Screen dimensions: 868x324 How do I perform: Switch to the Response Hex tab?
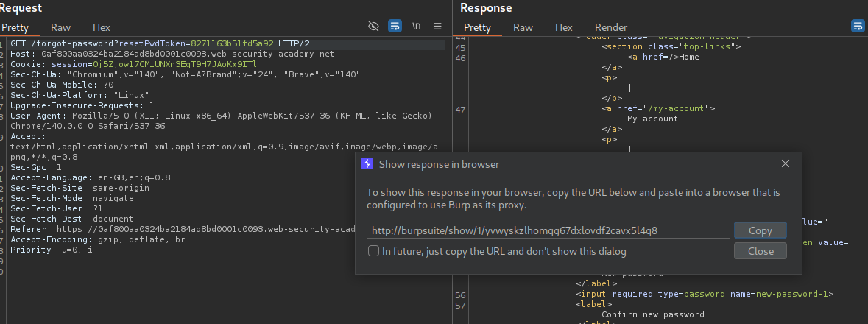563,27
